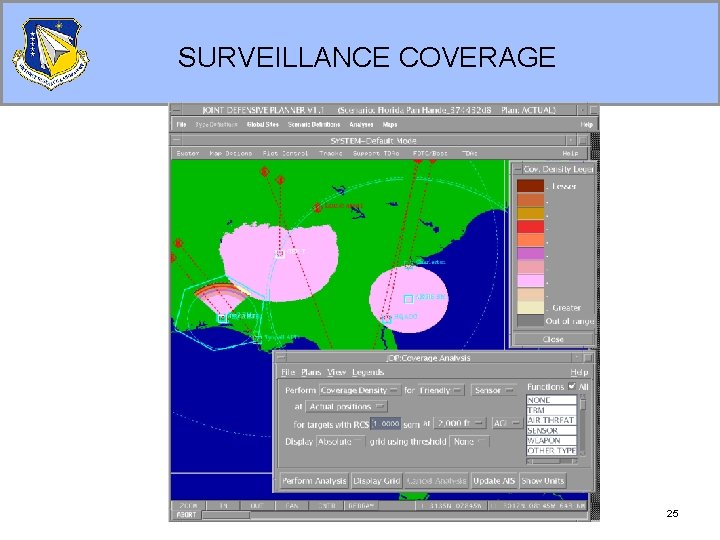Open the threshold None dropdown

coord(470,441)
